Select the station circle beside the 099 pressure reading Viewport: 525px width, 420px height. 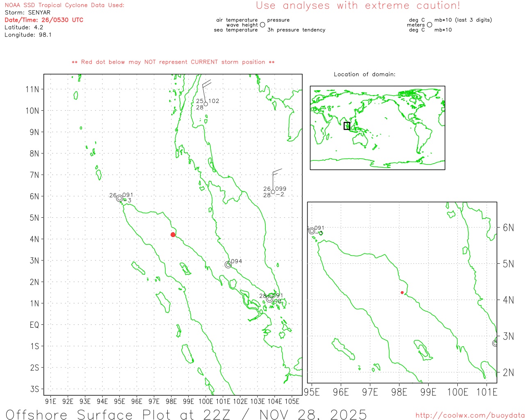pos(273,192)
